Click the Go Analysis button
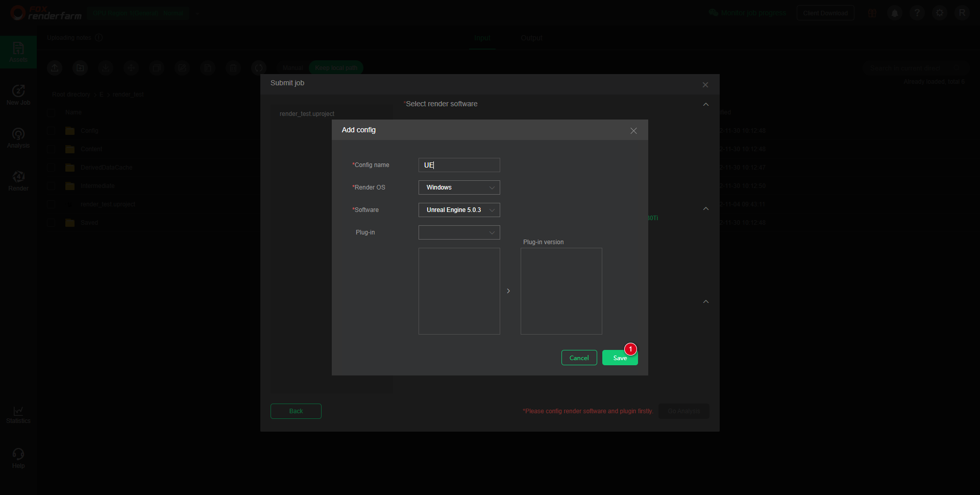 (684, 411)
